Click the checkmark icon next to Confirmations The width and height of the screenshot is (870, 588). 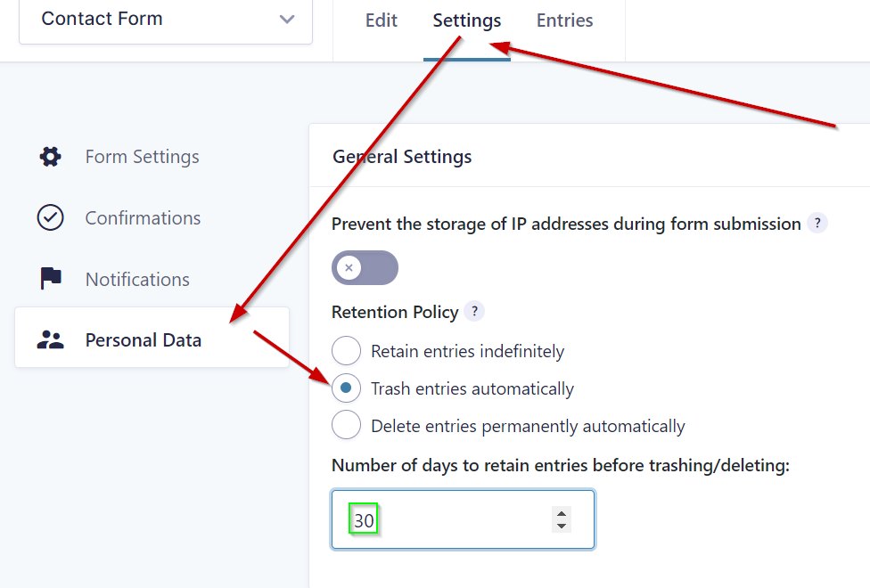coord(50,217)
